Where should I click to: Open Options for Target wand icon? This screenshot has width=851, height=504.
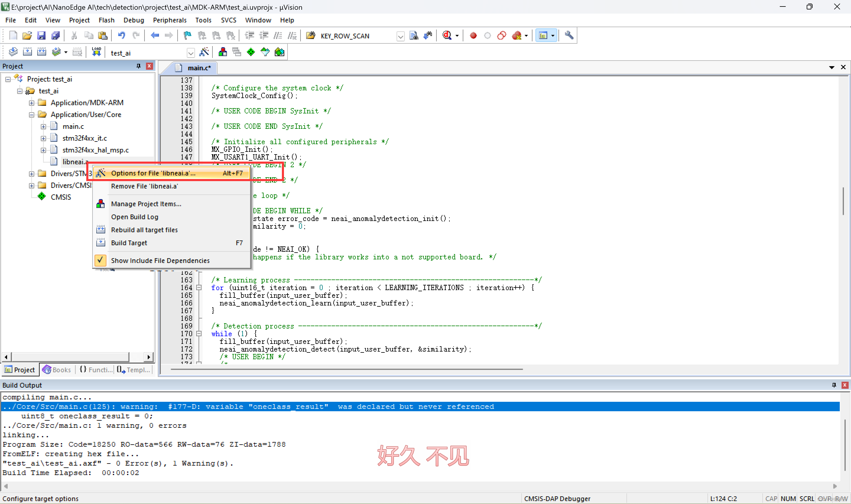[x=204, y=52]
